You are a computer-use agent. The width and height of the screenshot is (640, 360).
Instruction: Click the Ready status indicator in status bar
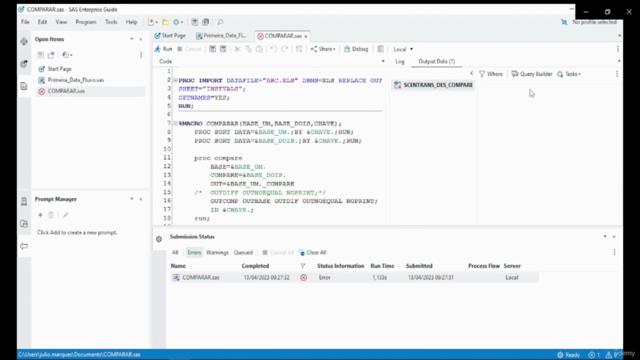coord(569,355)
